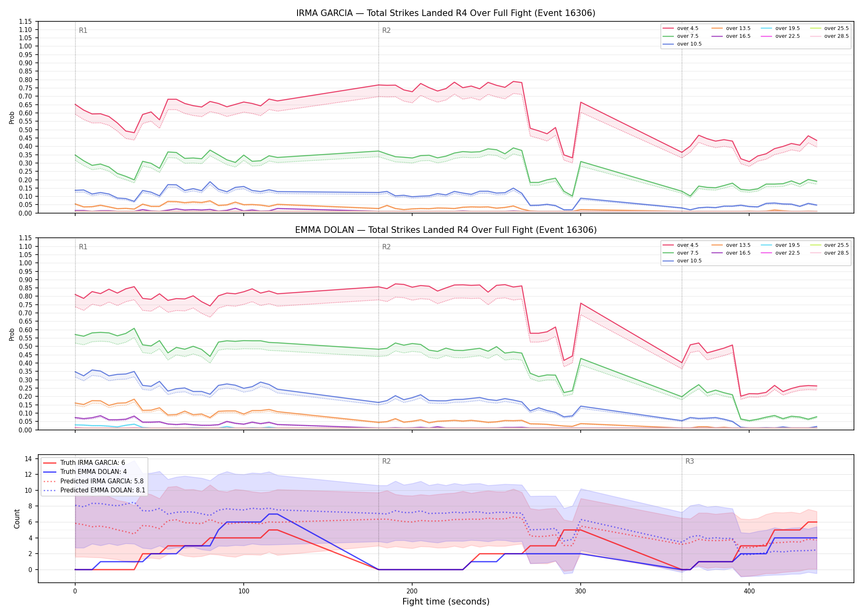Click 'over 10.5' line swatch in EMMA DOLAN legend
The image size is (863, 616).
(669, 261)
